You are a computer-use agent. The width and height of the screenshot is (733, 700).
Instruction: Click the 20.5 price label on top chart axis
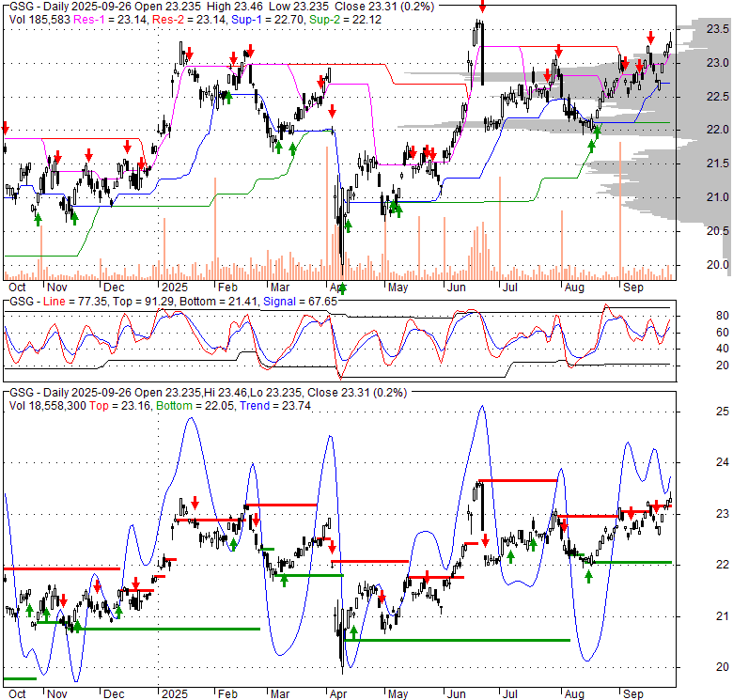point(717,231)
